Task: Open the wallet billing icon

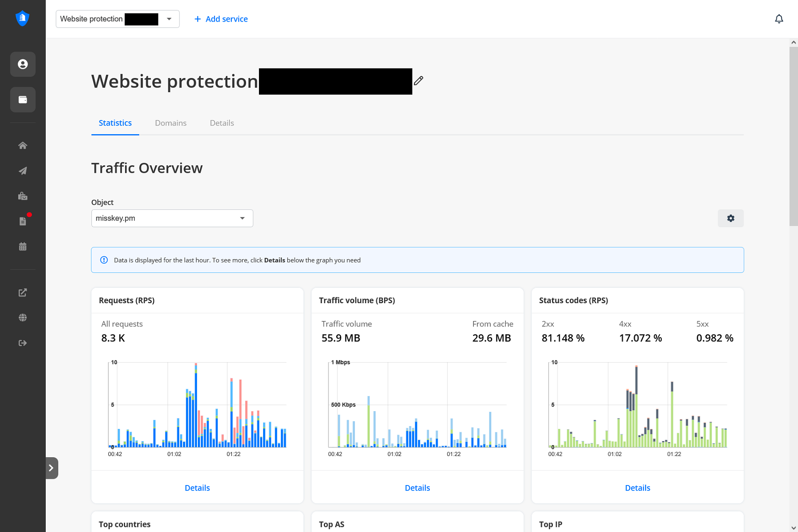Action: [23, 100]
